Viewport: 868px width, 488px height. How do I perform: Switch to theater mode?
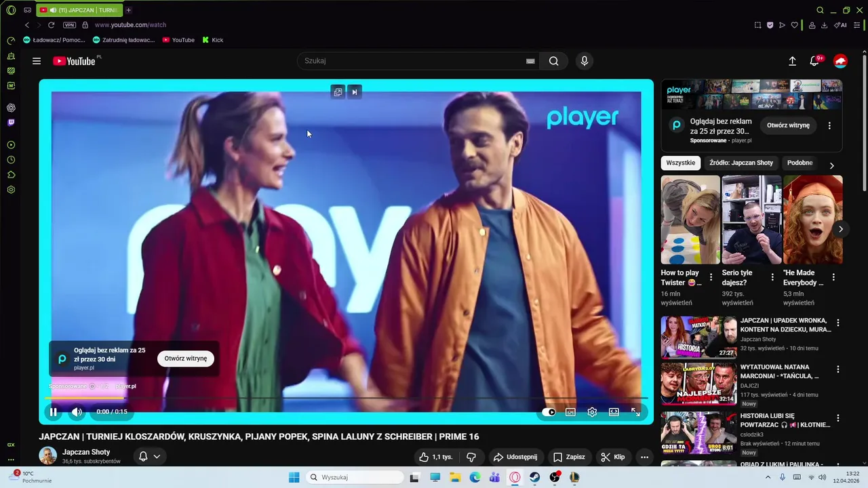[x=614, y=412]
